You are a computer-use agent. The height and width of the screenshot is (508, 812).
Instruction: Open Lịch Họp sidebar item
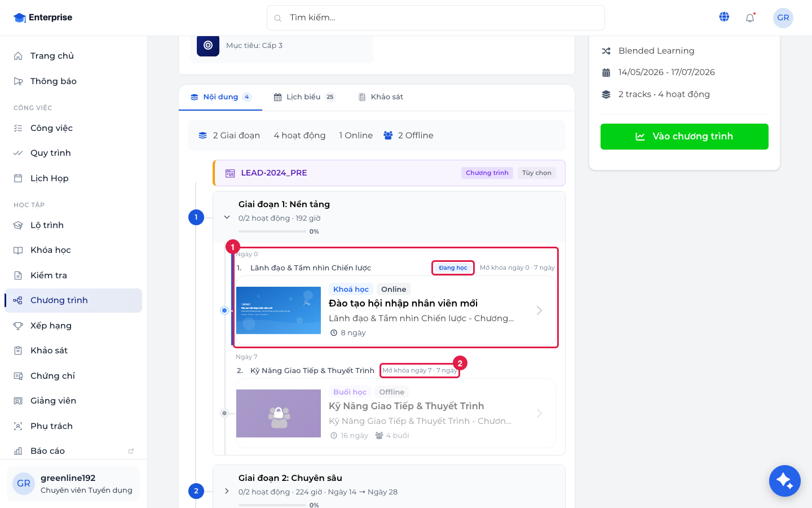(73, 178)
